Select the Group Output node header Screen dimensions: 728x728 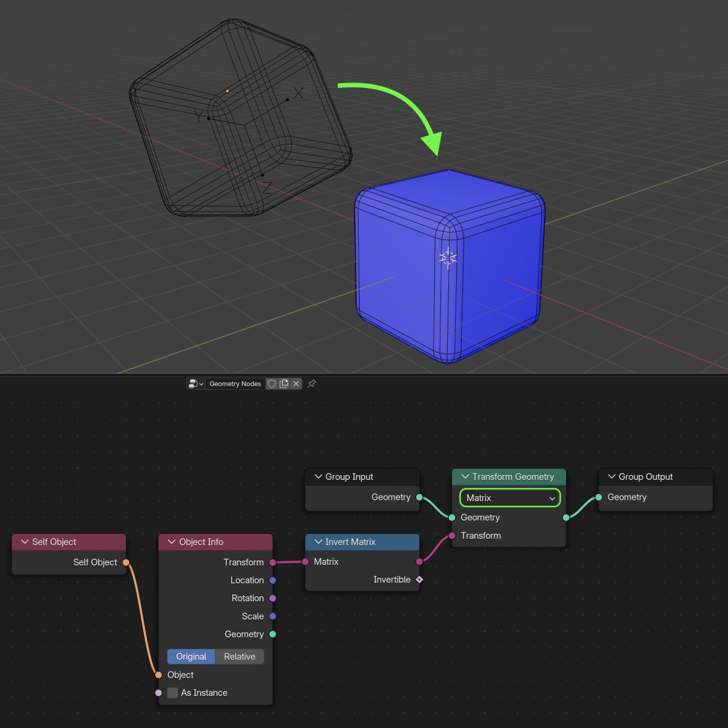coord(656,477)
